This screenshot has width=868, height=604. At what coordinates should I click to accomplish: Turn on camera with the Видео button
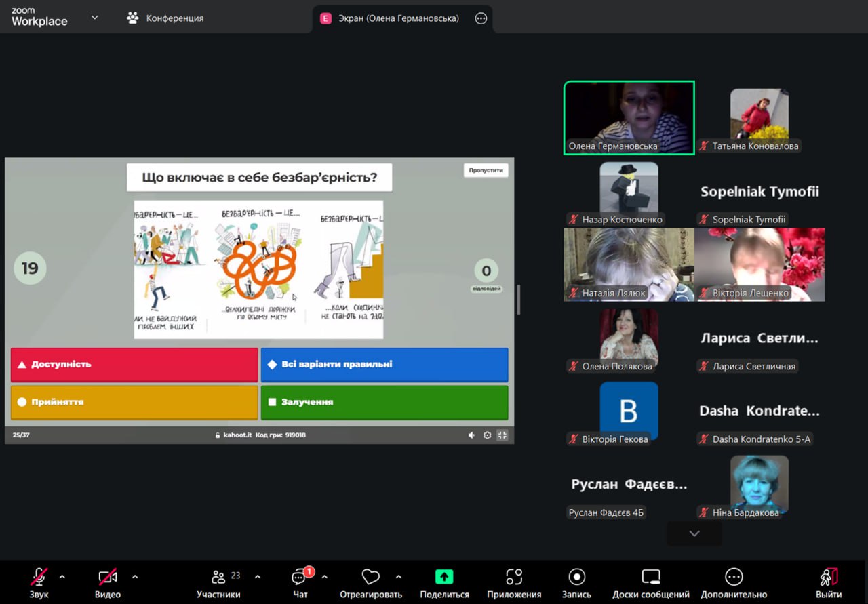click(108, 577)
